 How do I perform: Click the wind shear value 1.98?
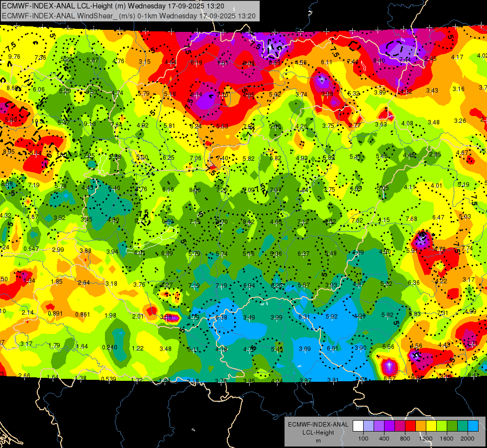click(x=110, y=315)
